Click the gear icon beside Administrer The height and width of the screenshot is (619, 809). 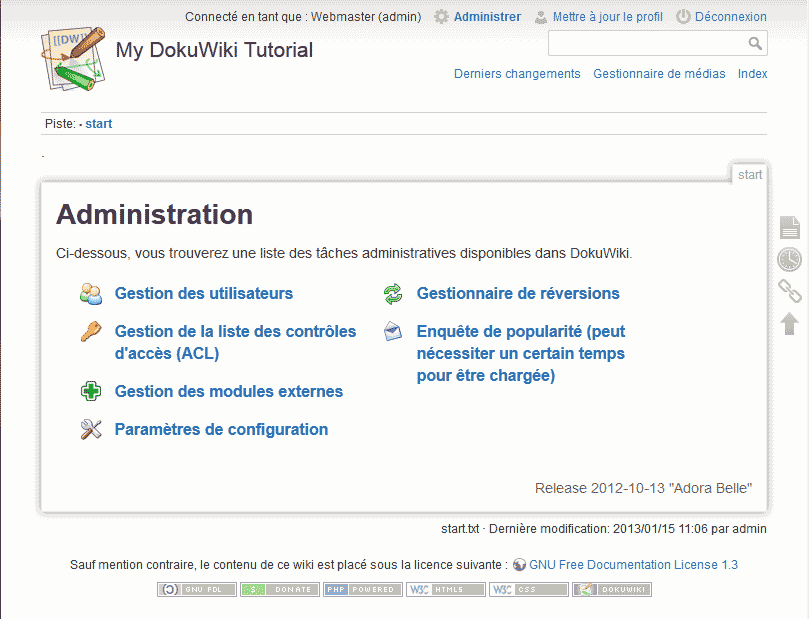tap(441, 17)
